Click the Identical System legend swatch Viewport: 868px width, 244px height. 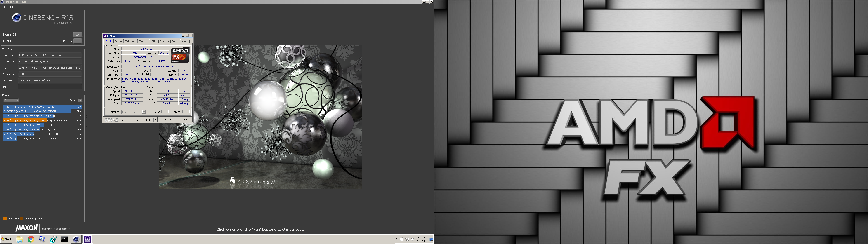(21, 218)
